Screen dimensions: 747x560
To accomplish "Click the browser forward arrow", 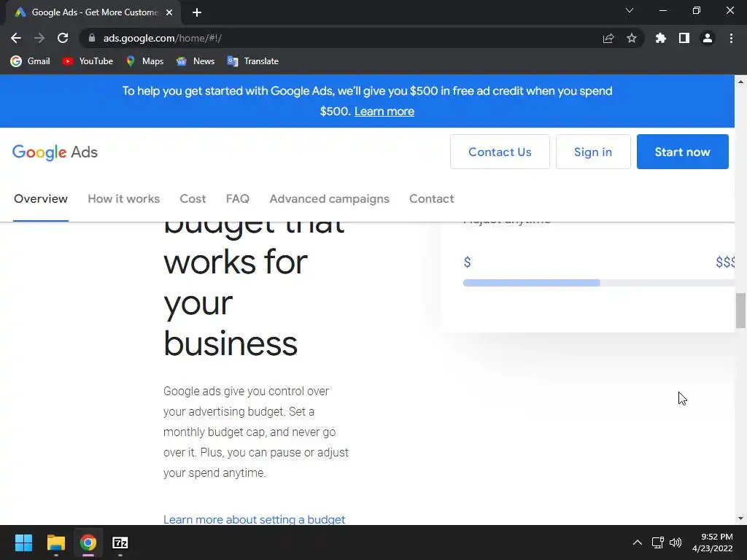I will pos(39,38).
